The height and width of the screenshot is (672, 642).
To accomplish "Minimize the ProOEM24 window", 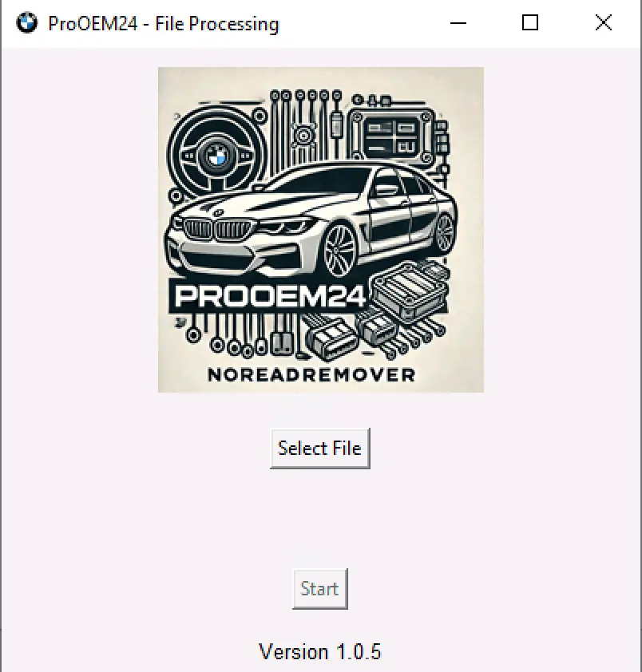I will (x=458, y=22).
